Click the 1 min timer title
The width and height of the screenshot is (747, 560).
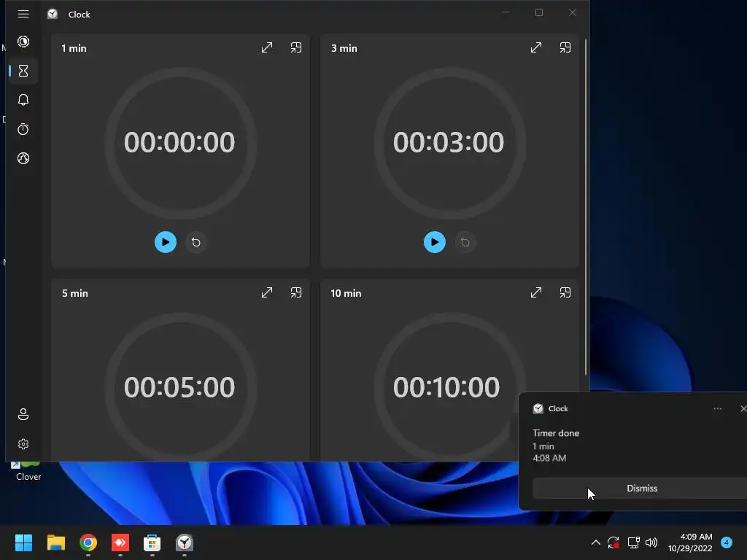[x=74, y=48]
